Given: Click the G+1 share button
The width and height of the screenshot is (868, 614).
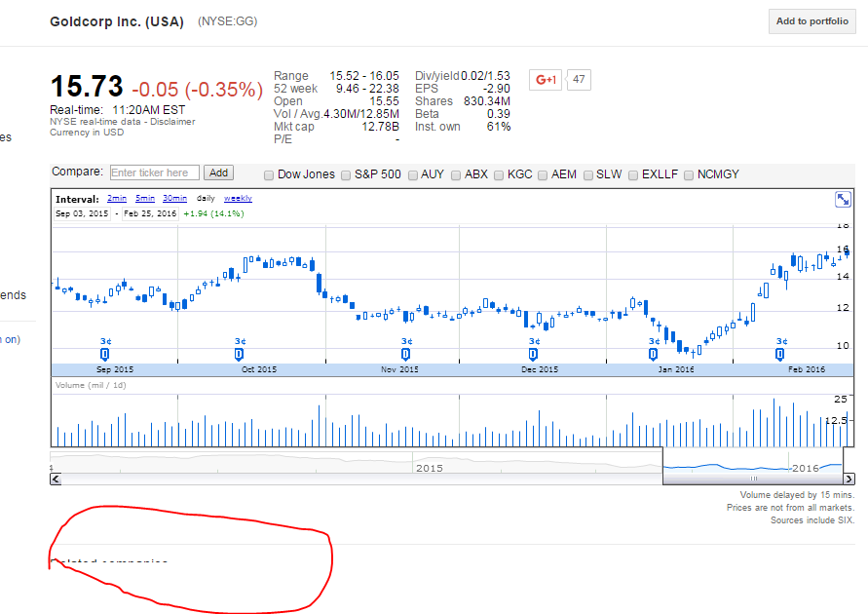Looking at the screenshot, I should [x=546, y=80].
